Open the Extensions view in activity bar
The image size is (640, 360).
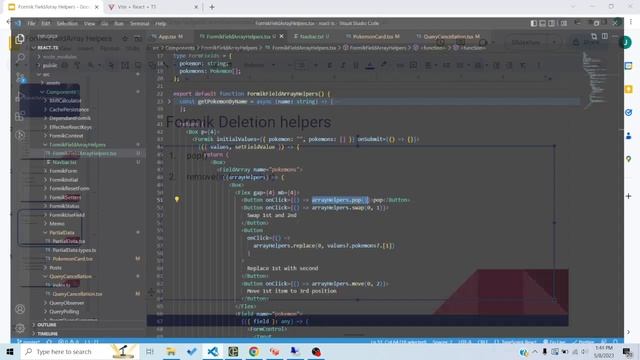[x=20, y=116]
